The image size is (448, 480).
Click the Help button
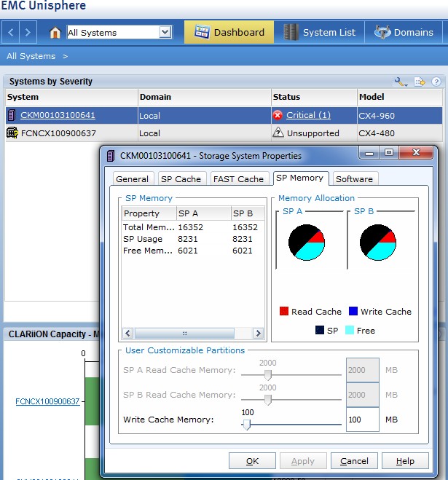(x=405, y=461)
